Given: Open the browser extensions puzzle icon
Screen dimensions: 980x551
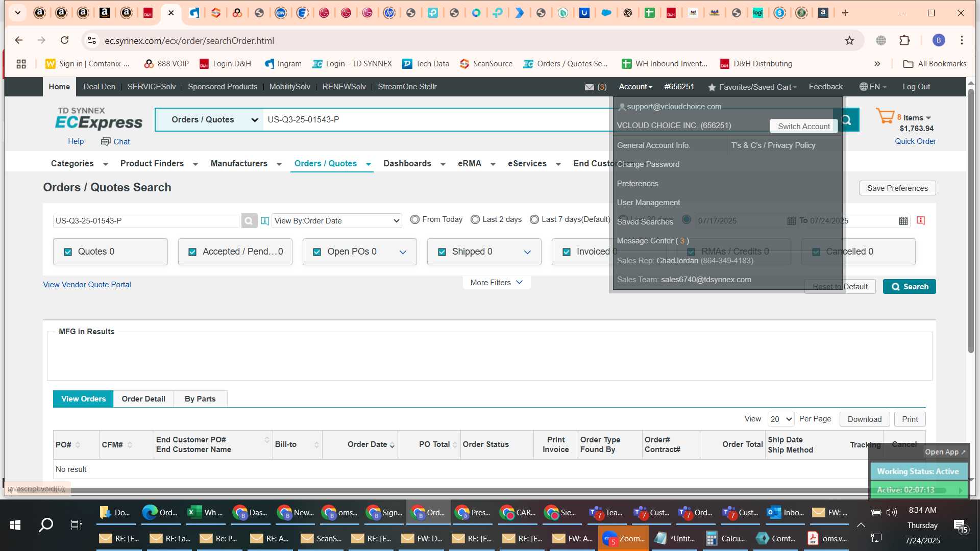Looking at the screenshot, I should 904,40.
